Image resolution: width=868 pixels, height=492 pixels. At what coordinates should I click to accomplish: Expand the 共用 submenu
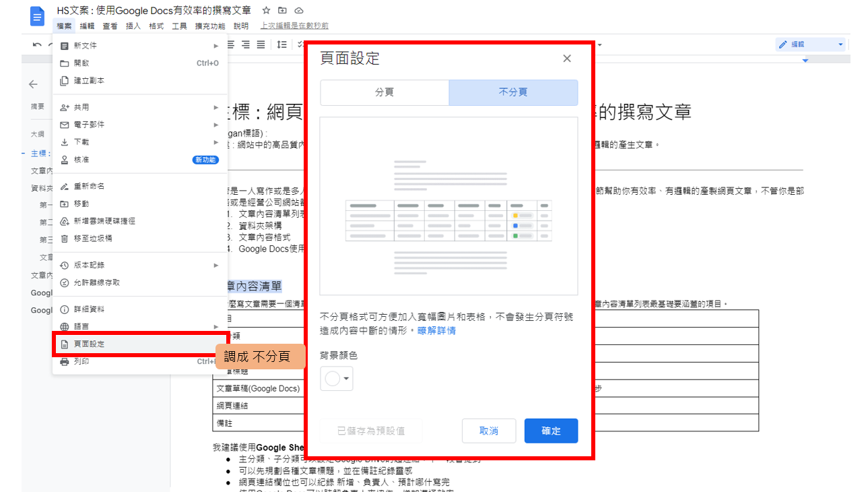pos(140,107)
